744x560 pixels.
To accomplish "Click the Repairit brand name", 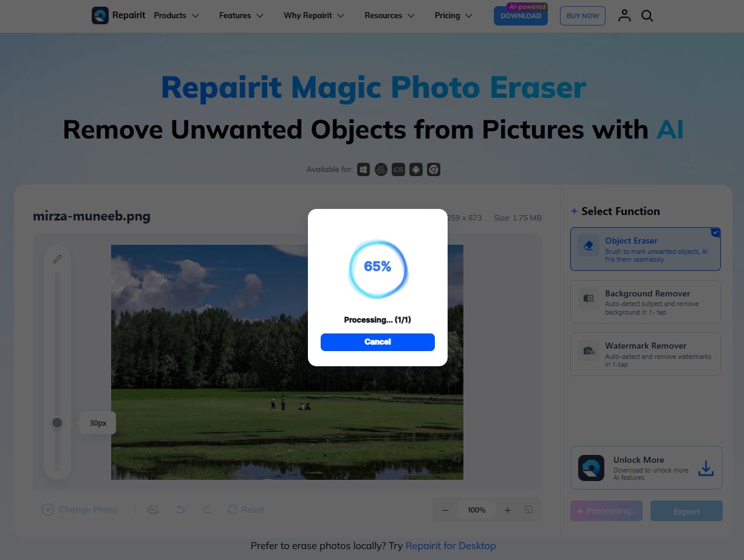I will [129, 15].
